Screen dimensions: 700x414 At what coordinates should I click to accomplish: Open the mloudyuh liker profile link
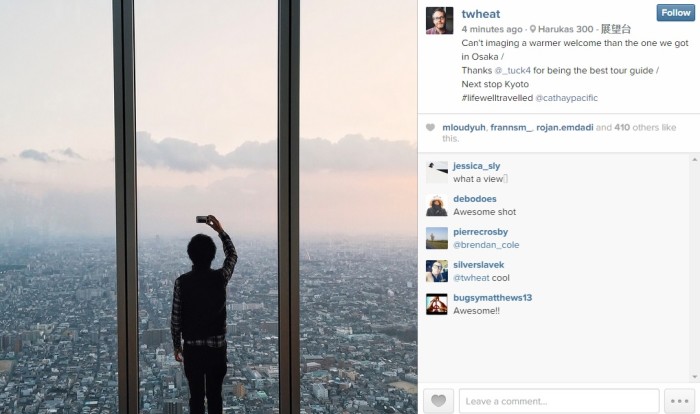pos(463,128)
